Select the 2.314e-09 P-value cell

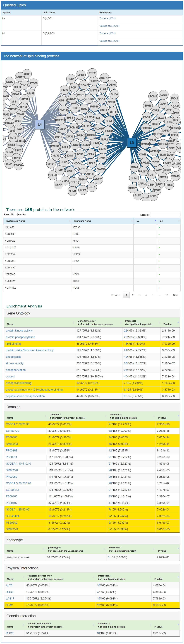170,330
